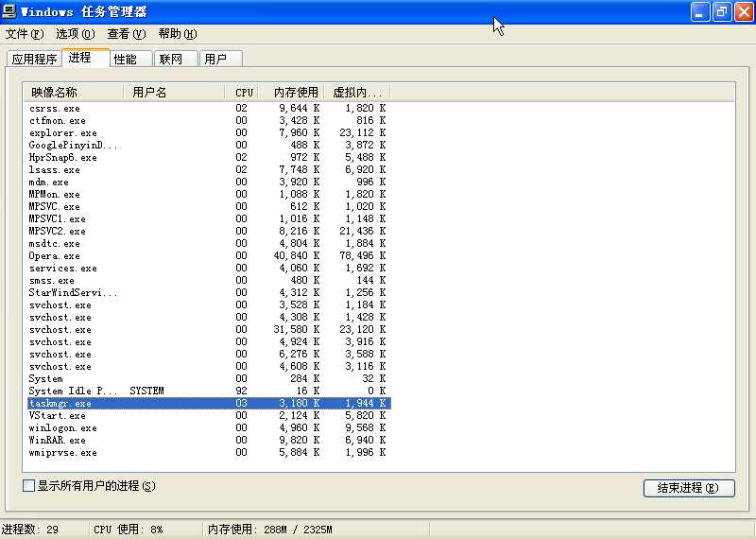Image resolution: width=756 pixels, height=539 pixels.
Task: Select the ctfmon.exe process row
Action: [209, 120]
